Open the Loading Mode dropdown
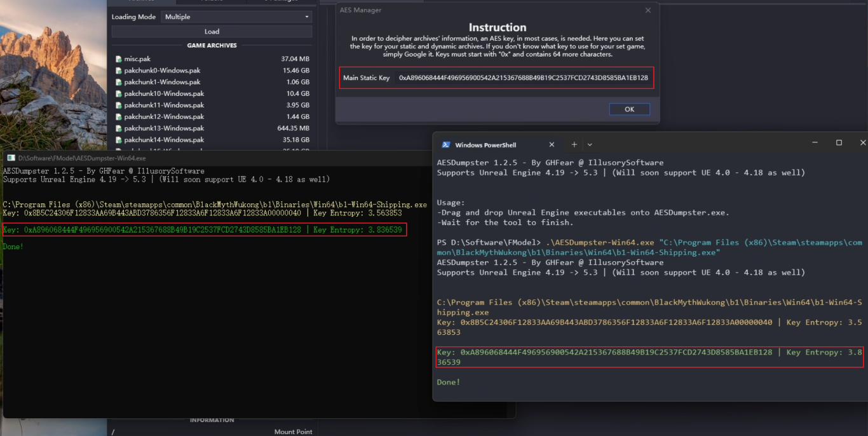Image resolution: width=868 pixels, height=436 pixels. point(236,17)
